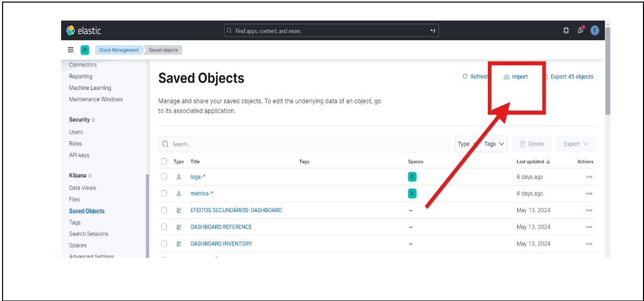Open the Tags filter dropdown
This screenshot has height=301, width=644.
click(x=495, y=144)
